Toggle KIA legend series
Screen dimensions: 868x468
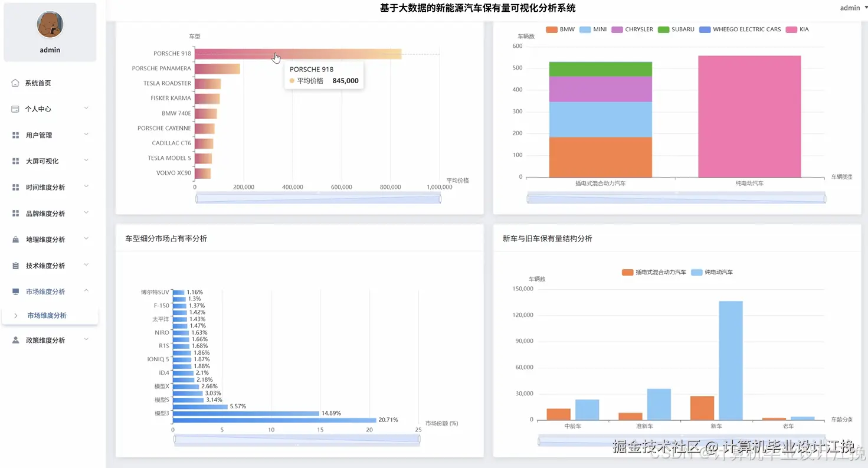[x=798, y=30]
